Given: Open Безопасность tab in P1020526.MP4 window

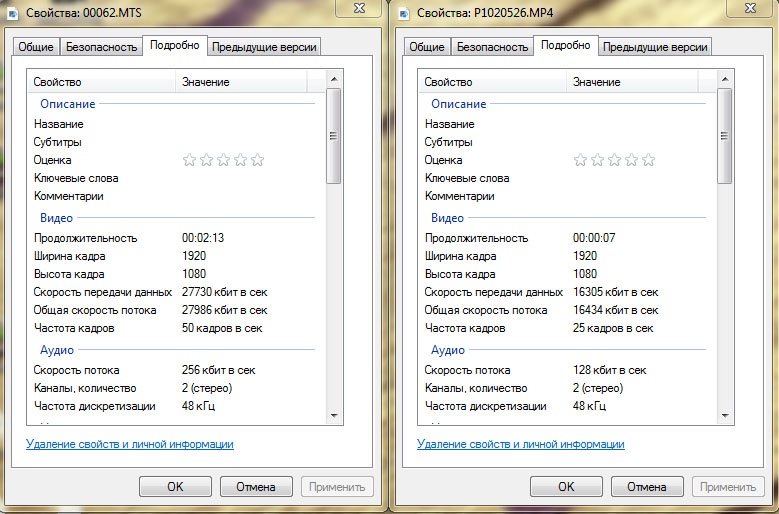Looking at the screenshot, I should pyautogui.click(x=492, y=47).
